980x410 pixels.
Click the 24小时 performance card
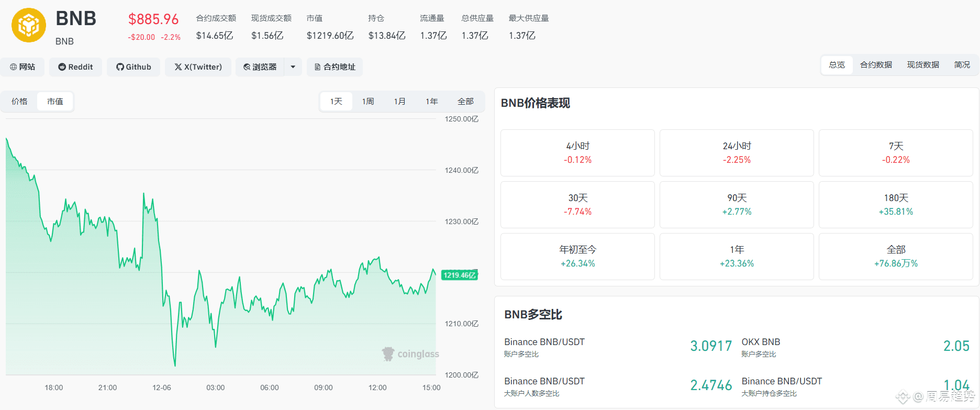point(737,153)
